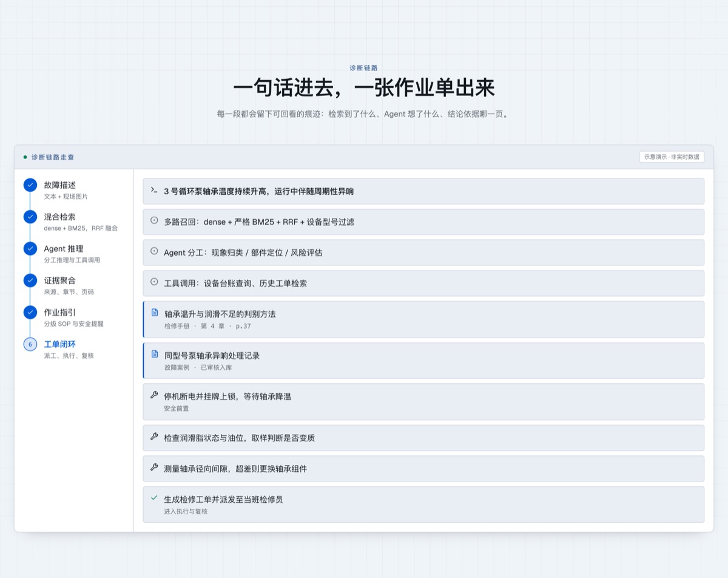The width and height of the screenshot is (728, 578).
Task: Click the checkmark circle beside 故障描述
Action: pyautogui.click(x=30, y=185)
